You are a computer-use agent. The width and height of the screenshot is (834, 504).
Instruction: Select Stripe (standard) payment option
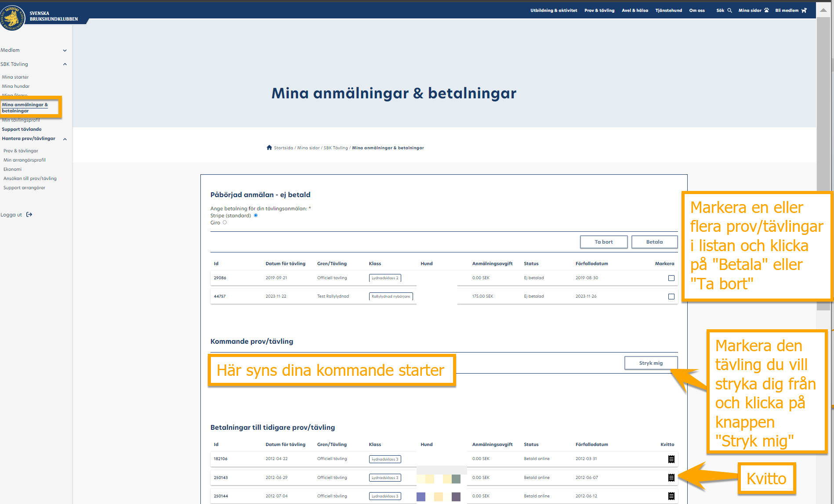pyautogui.click(x=256, y=216)
